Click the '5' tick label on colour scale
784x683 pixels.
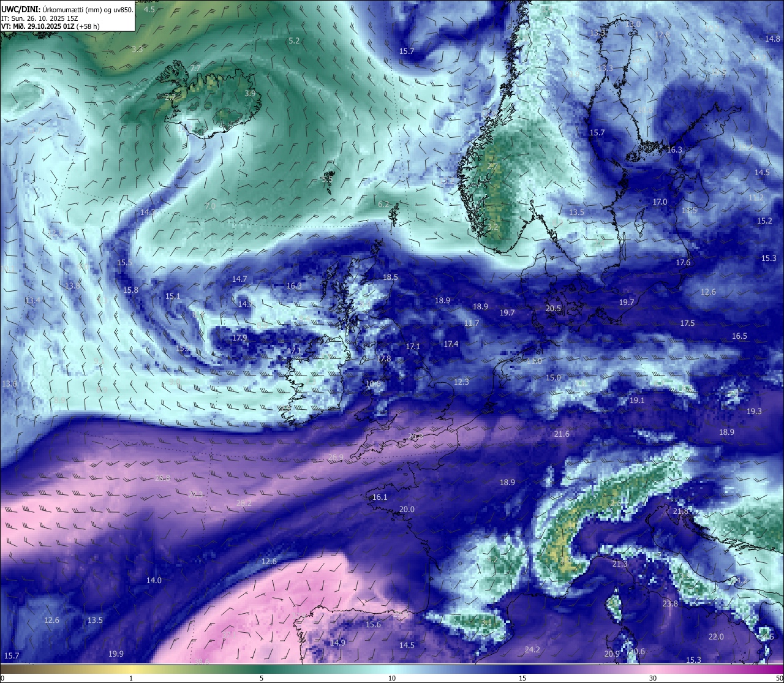[262, 678]
